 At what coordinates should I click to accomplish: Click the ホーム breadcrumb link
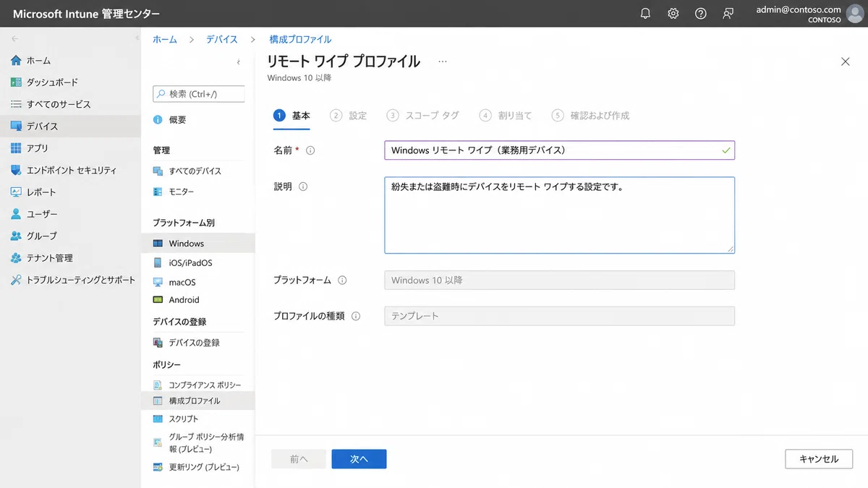click(x=165, y=40)
